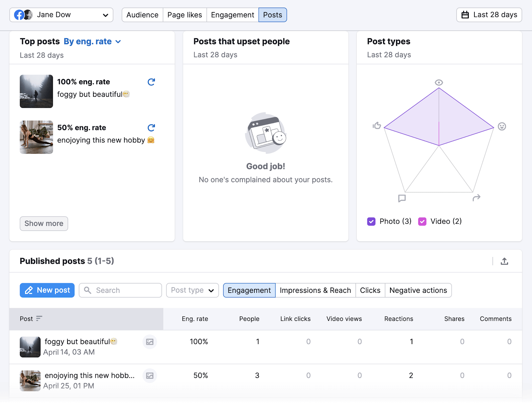The image size is (532, 403).
Task: Expand the Post type filter dropdown
Action: 192,290
